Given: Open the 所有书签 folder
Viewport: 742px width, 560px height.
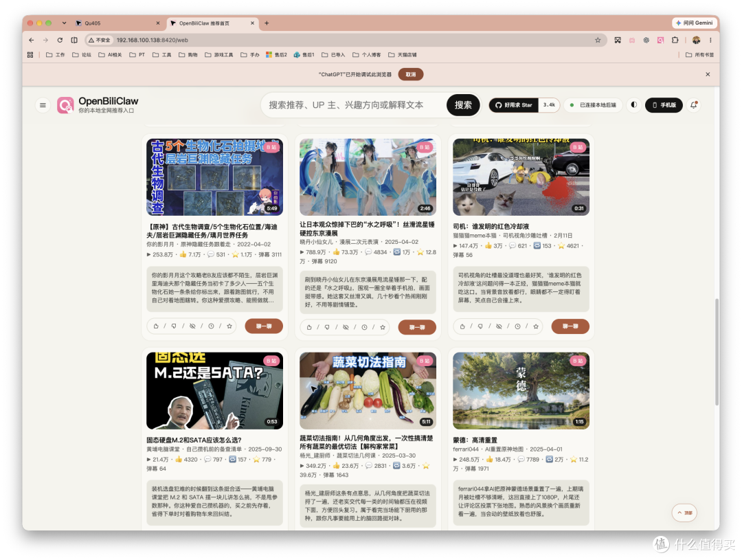Looking at the screenshot, I should [700, 55].
